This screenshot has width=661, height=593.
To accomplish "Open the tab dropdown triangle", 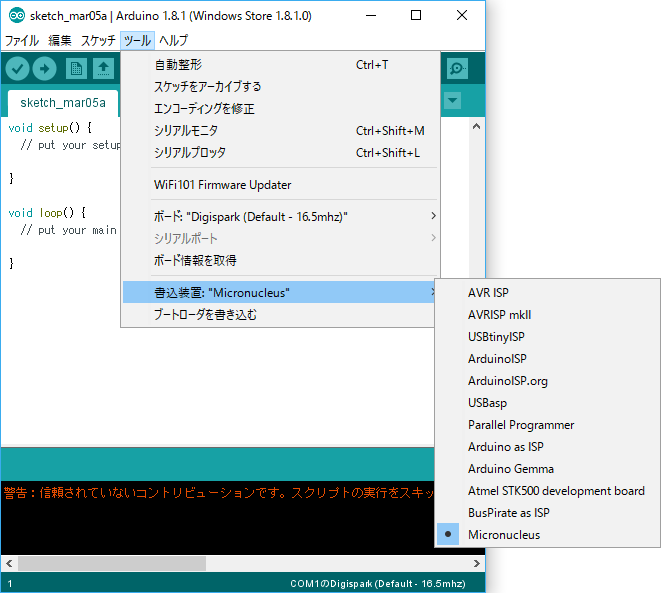I will click(x=452, y=100).
